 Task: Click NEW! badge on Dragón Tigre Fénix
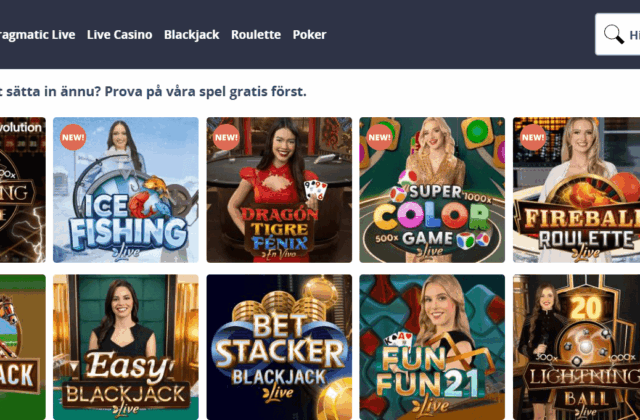pyautogui.click(x=226, y=137)
